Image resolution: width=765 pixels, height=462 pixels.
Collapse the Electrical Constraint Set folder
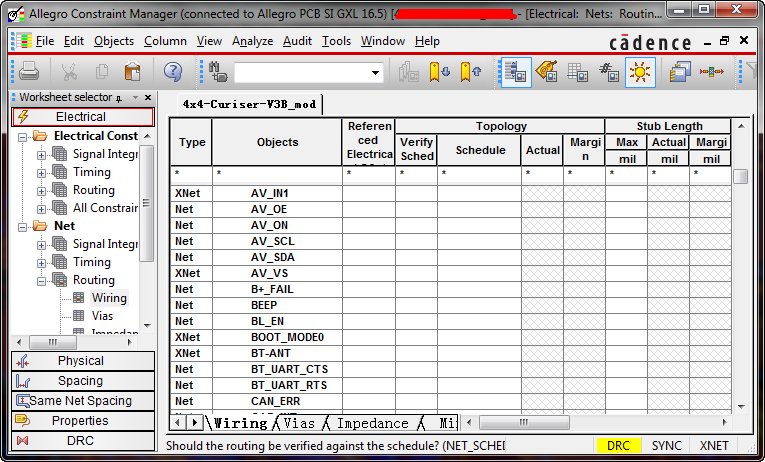click(22, 137)
